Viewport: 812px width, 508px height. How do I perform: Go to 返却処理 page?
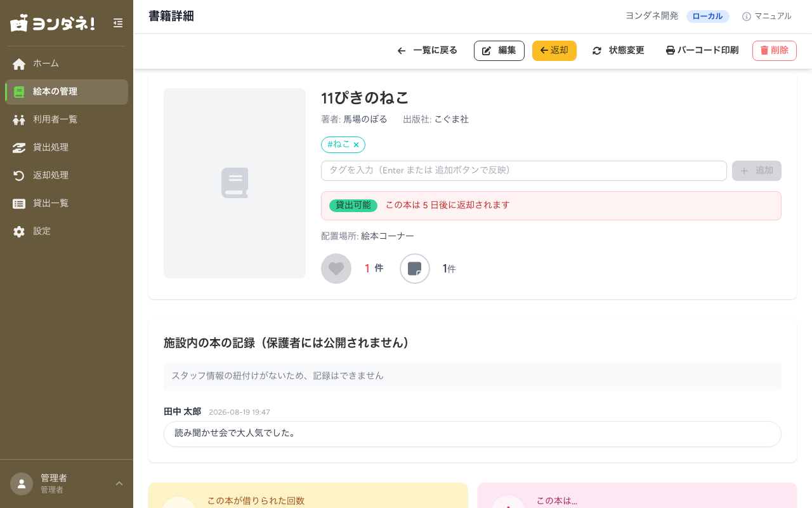67,175
